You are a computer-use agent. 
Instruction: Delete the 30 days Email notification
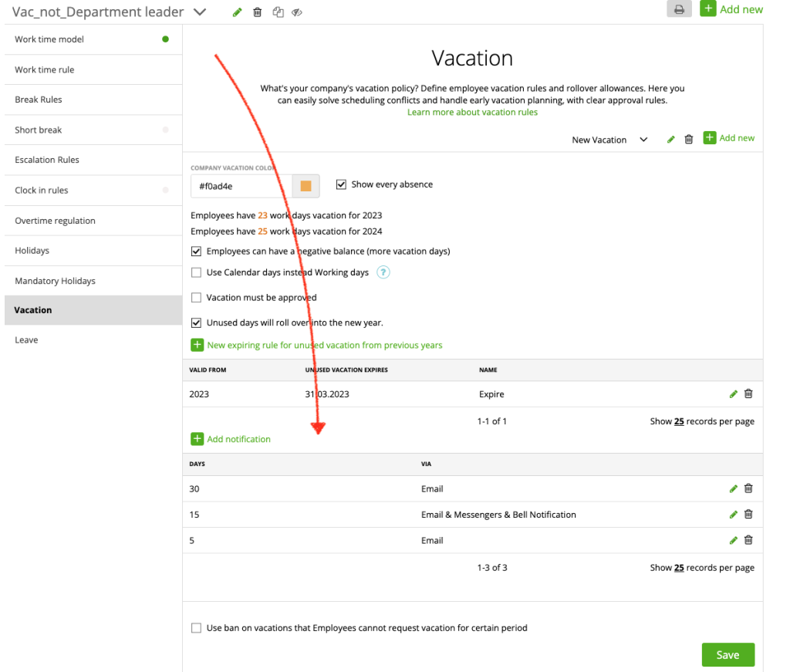748,488
